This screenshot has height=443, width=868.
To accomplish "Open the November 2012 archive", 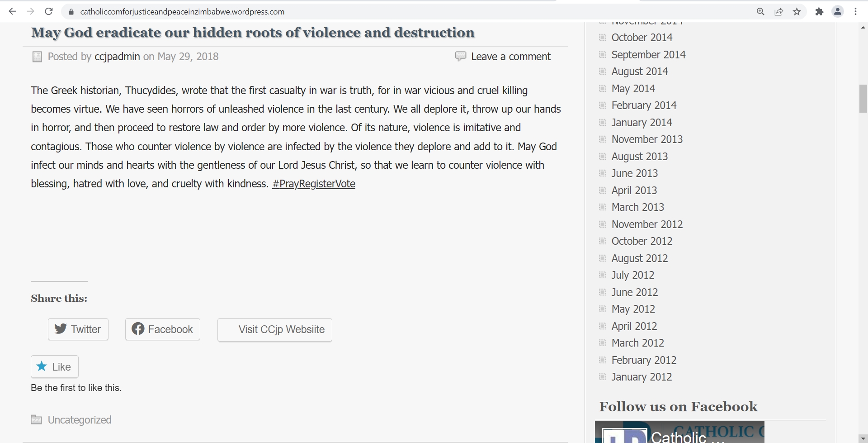I will [x=647, y=224].
